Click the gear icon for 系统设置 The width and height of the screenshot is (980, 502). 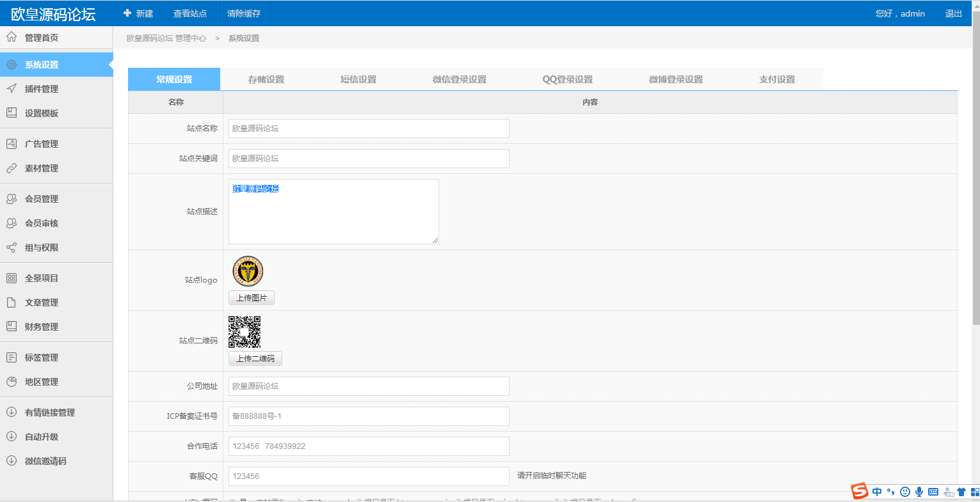(x=12, y=65)
